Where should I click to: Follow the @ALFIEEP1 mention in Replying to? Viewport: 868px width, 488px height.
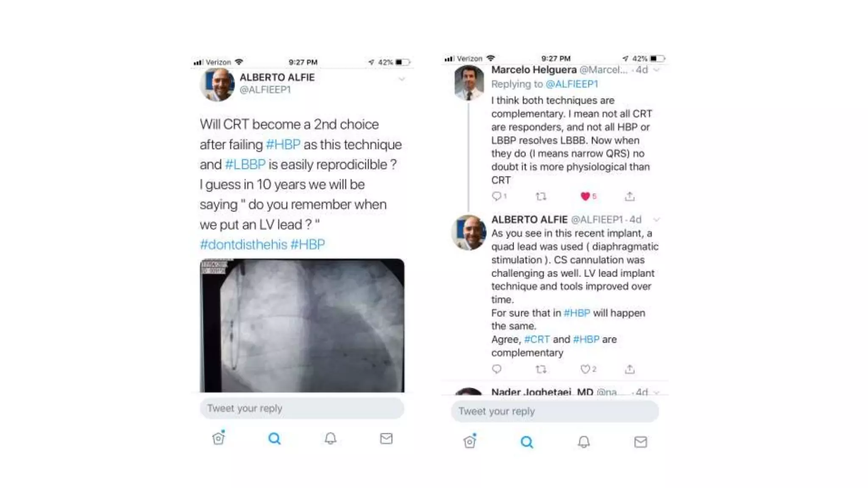(x=572, y=84)
